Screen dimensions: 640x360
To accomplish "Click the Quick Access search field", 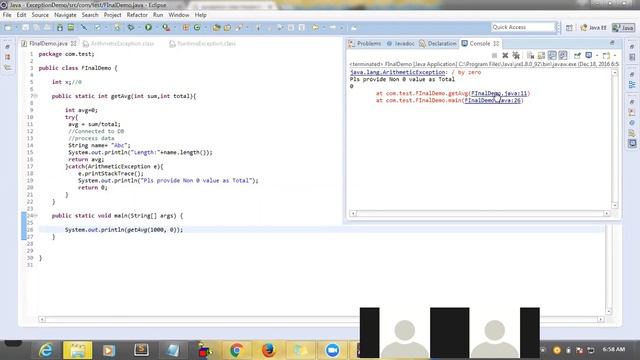I will tap(523, 27).
